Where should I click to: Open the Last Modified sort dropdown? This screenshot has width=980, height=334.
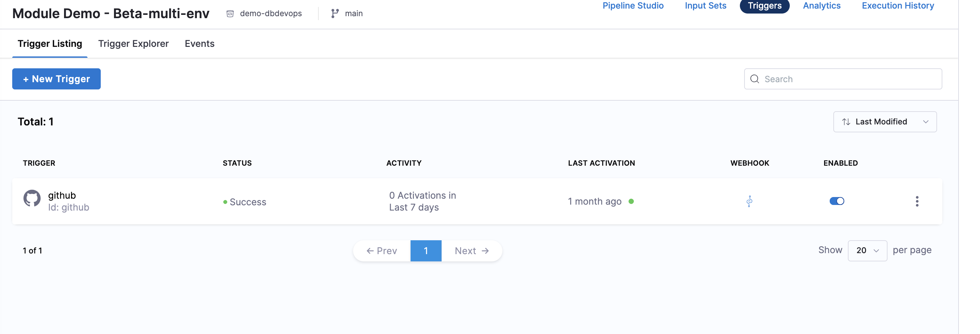coord(885,122)
